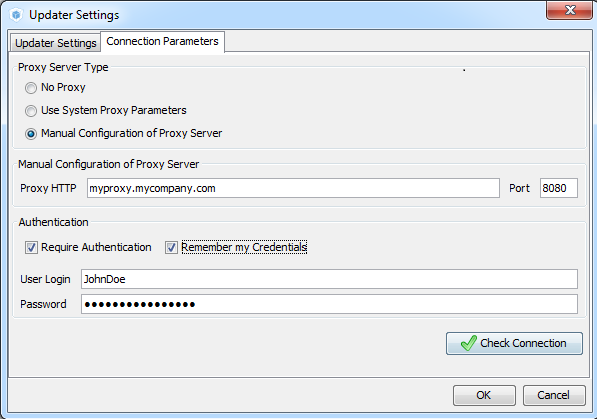
Task: Select Use System Proxy Parameters option
Action: coord(31,111)
